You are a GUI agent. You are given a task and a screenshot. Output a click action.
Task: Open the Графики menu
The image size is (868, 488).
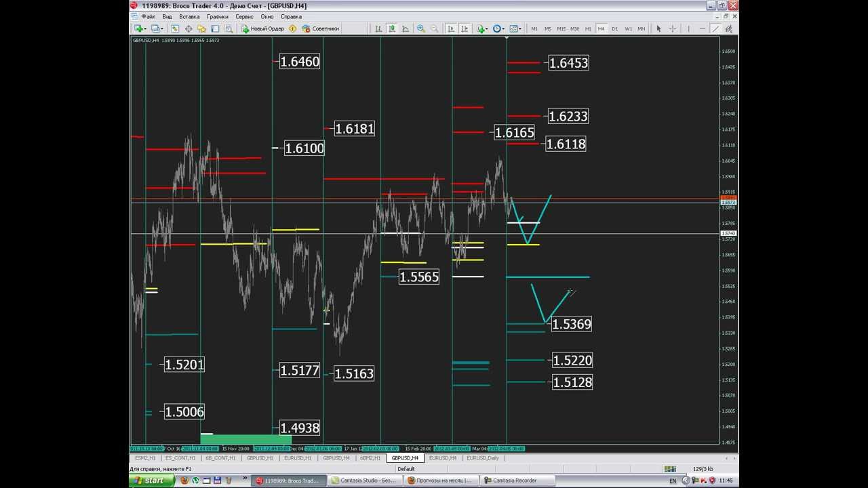click(x=218, y=16)
